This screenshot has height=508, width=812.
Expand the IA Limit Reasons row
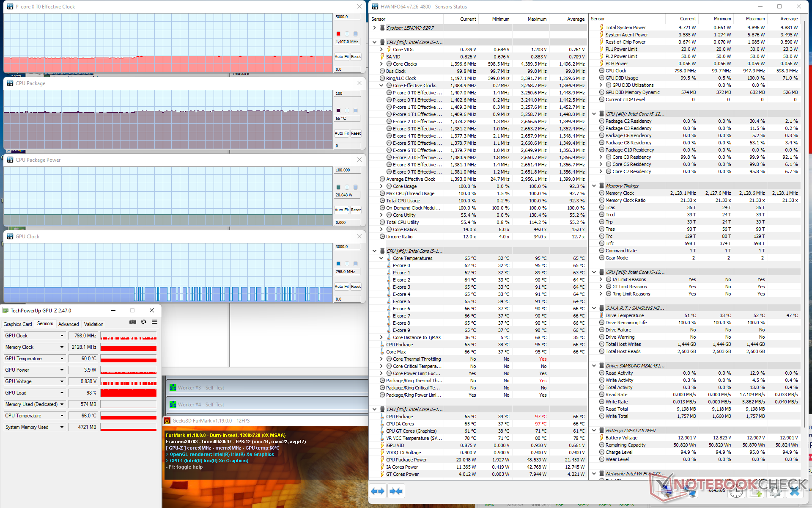pyautogui.click(x=601, y=279)
